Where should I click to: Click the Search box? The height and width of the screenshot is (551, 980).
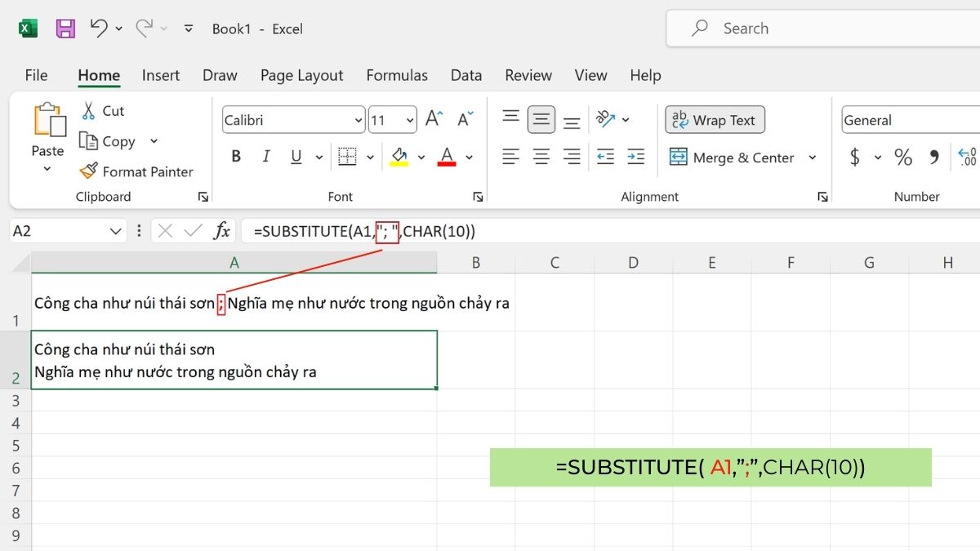(x=823, y=29)
